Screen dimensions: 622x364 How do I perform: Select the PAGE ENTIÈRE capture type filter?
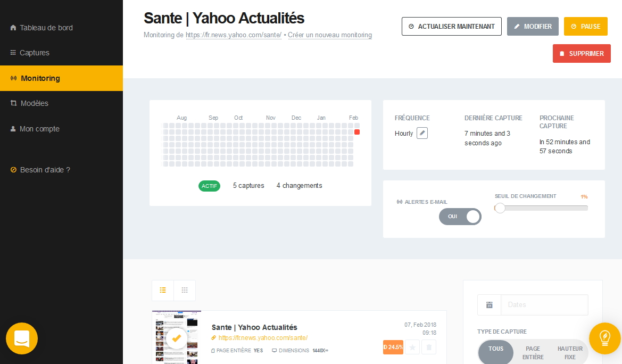pos(533,352)
